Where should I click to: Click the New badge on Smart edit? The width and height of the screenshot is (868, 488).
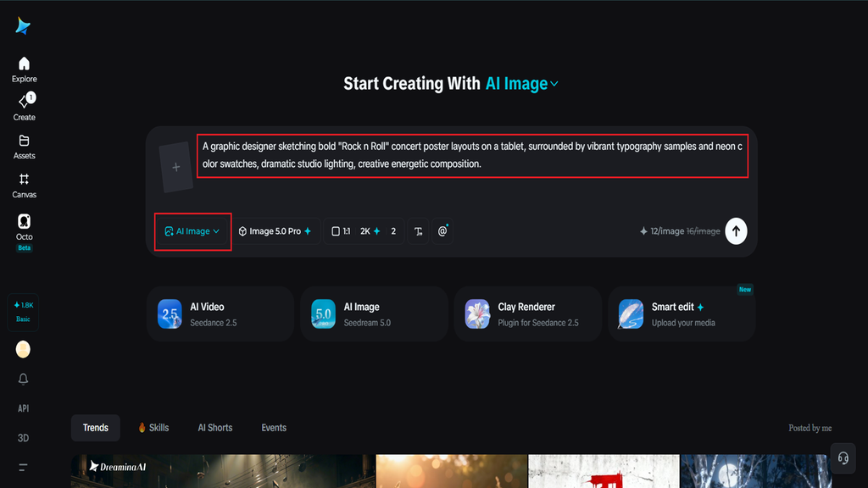coord(745,290)
